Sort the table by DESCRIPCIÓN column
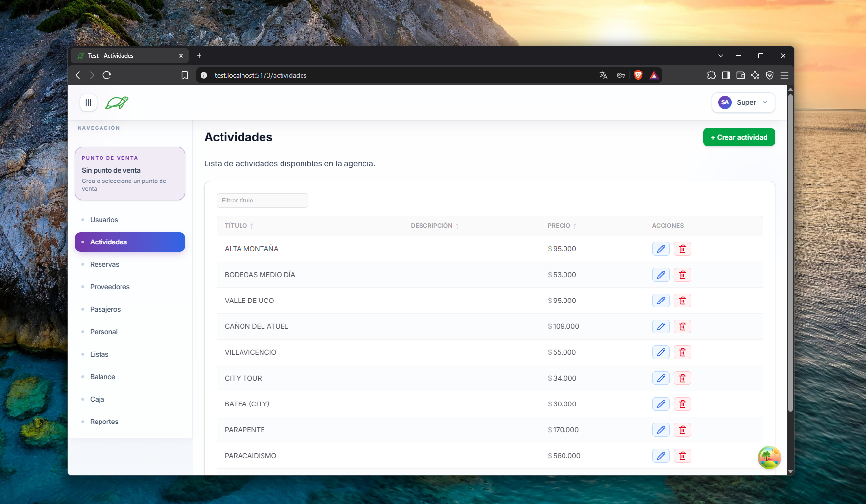Viewport: 866px width, 504px height. click(x=435, y=226)
